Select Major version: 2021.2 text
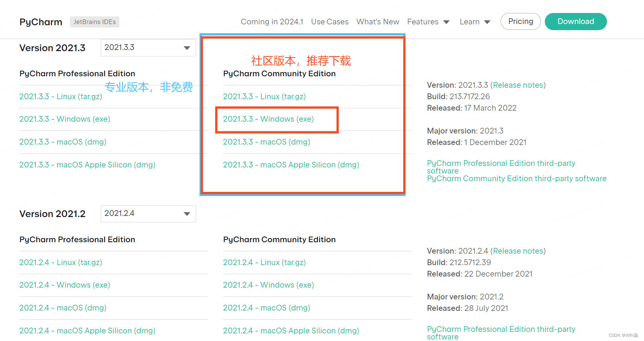Image resolution: width=644 pixels, height=341 pixels. 465,297
